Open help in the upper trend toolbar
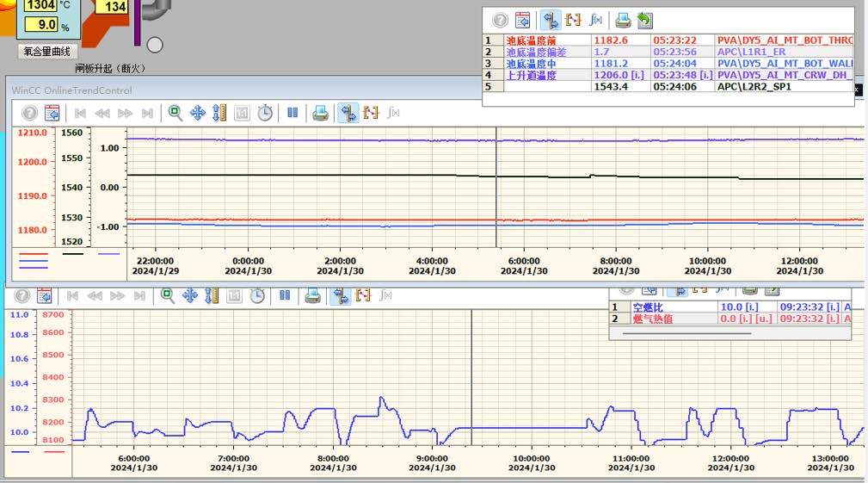 [29, 113]
